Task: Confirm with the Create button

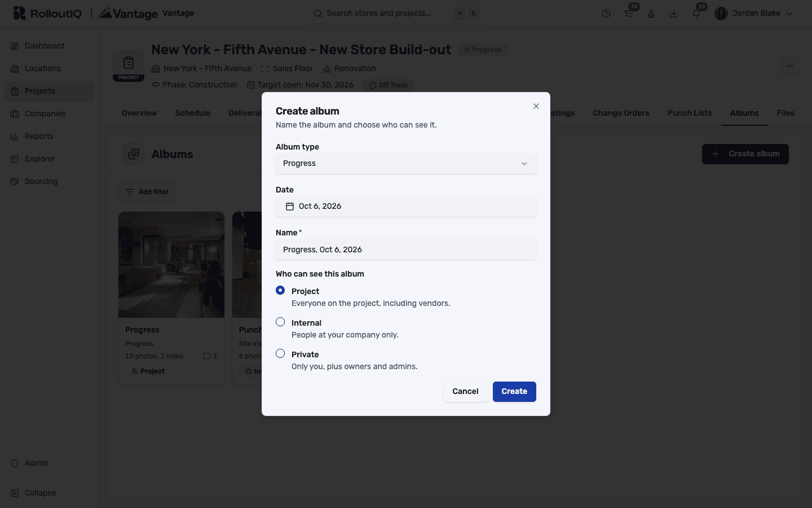Action: [x=514, y=392]
